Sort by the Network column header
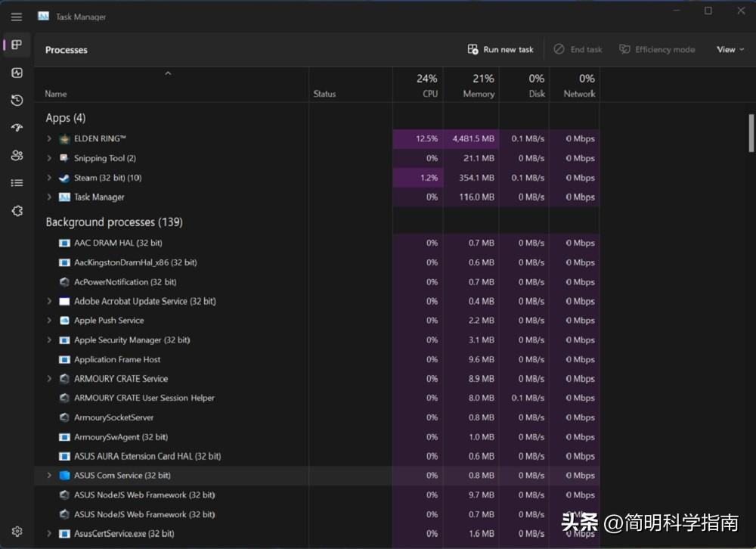Image resolution: width=756 pixels, height=549 pixels. click(x=575, y=85)
